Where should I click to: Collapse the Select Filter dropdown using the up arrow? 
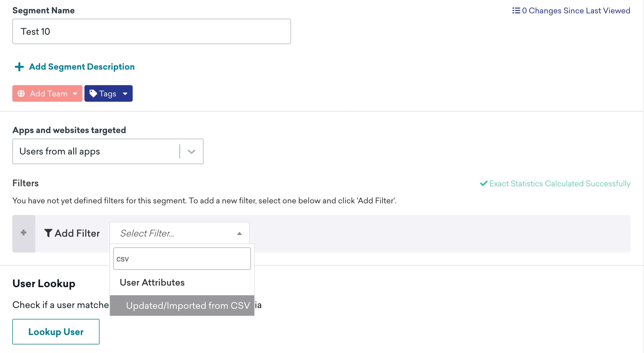pos(239,233)
